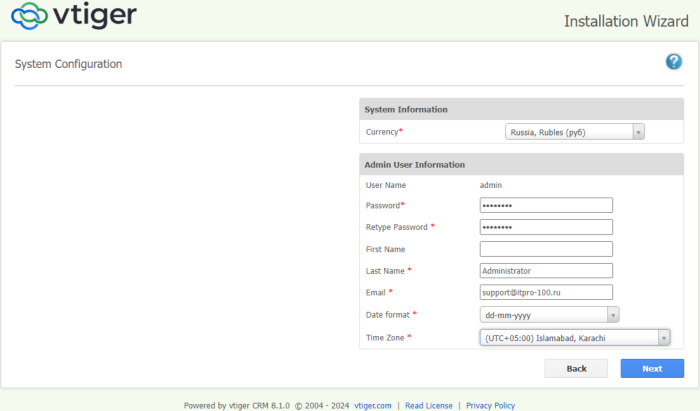Follow the Privacy Policy link
This screenshot has width=700, height=411.
click(490, 405)
